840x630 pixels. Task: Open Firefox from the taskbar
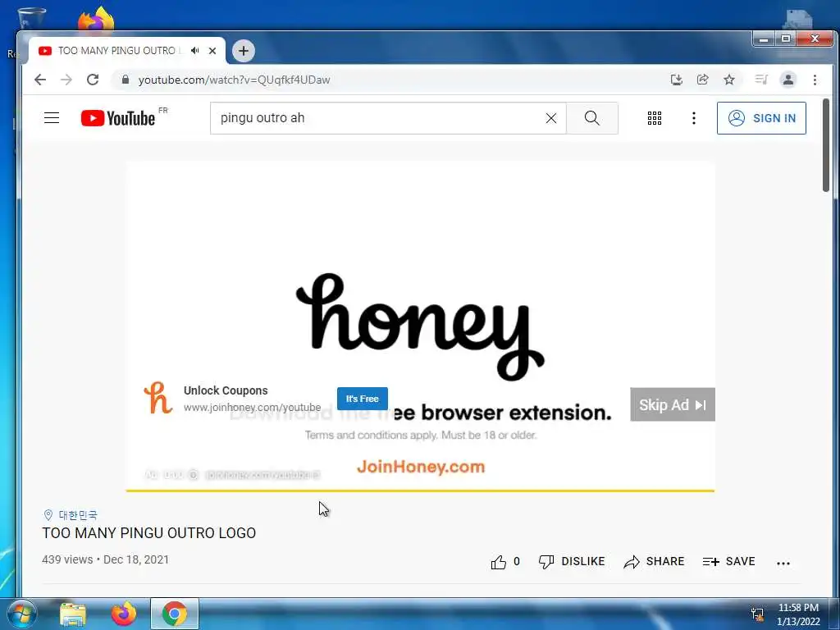point(124,614)
